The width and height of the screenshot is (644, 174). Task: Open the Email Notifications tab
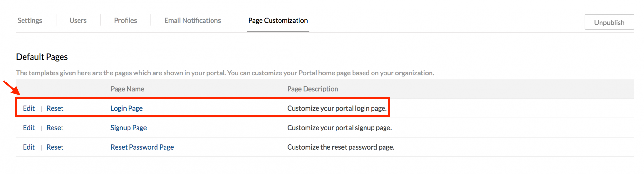pyautogui.click(x=193, y=21)
